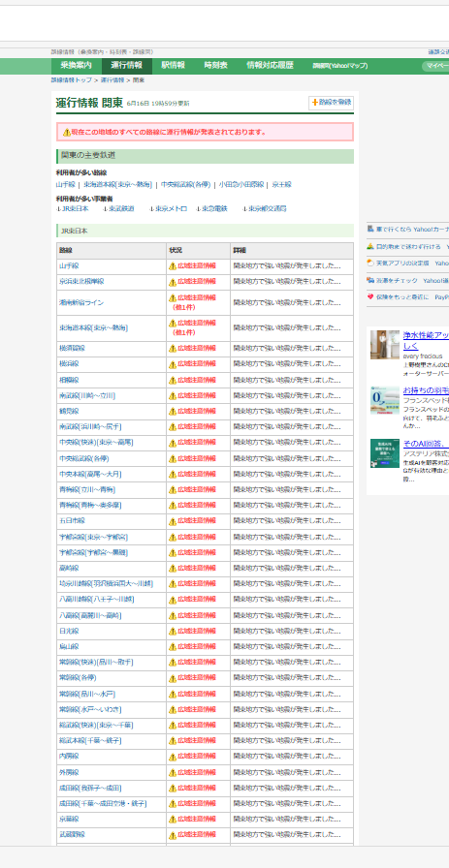Open the 時刻表 tab
The image size is (449, 868).
point(215,65)
